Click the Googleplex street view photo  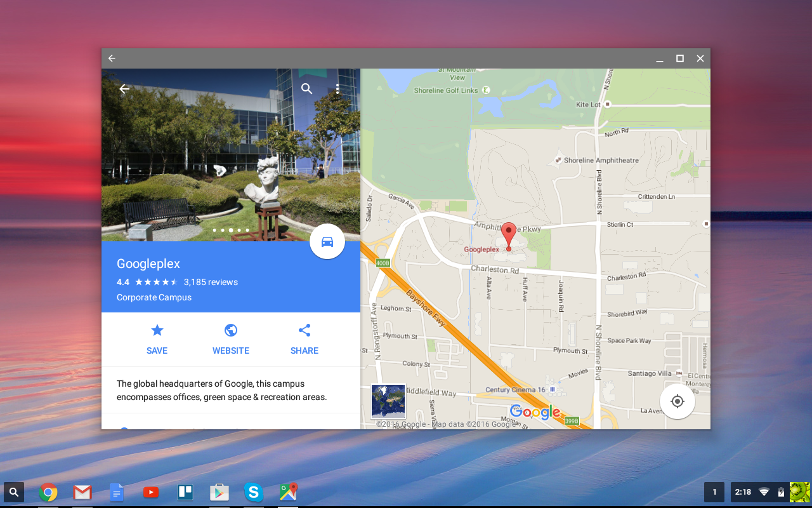[231, 155]
